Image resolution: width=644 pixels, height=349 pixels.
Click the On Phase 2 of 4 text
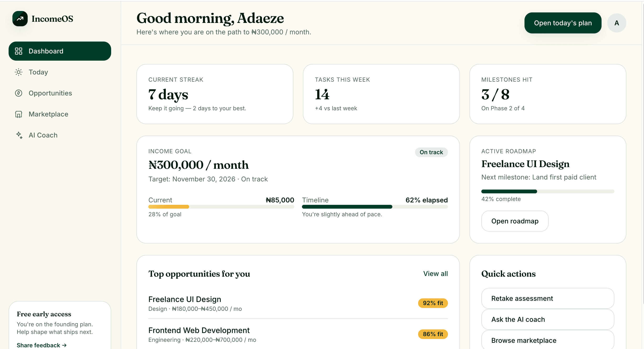[x=503, y=108]
